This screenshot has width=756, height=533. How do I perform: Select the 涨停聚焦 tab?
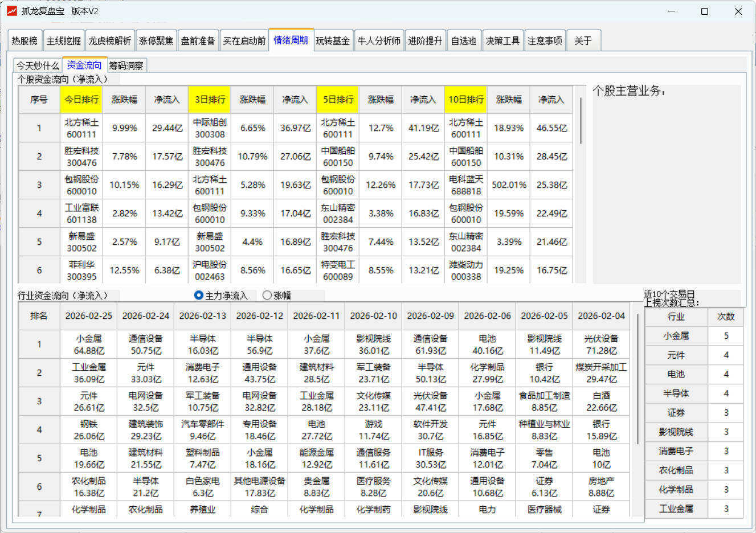click(156, 40)
